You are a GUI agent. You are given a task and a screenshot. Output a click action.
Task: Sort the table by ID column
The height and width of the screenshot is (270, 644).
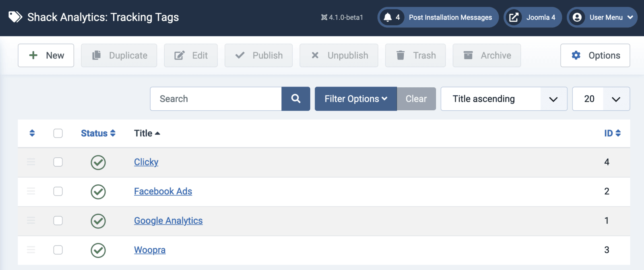click(613, 133)
